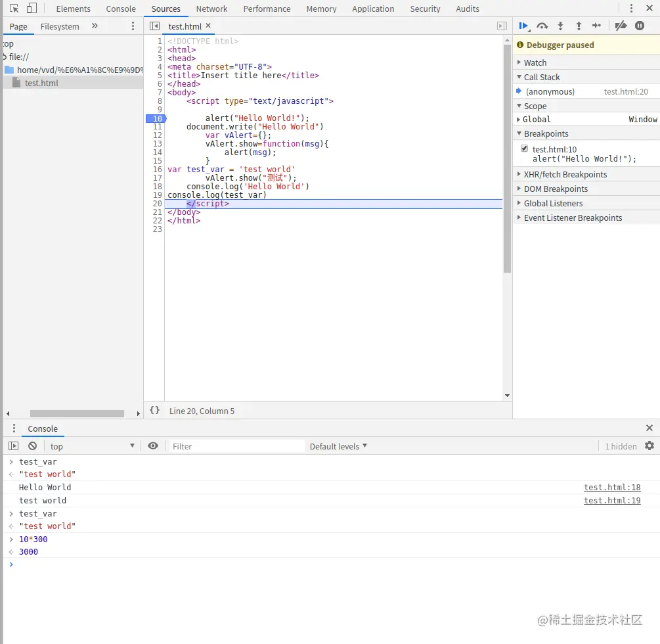Open the Performance tab
The image size is (660, 644).
point(267,9)
